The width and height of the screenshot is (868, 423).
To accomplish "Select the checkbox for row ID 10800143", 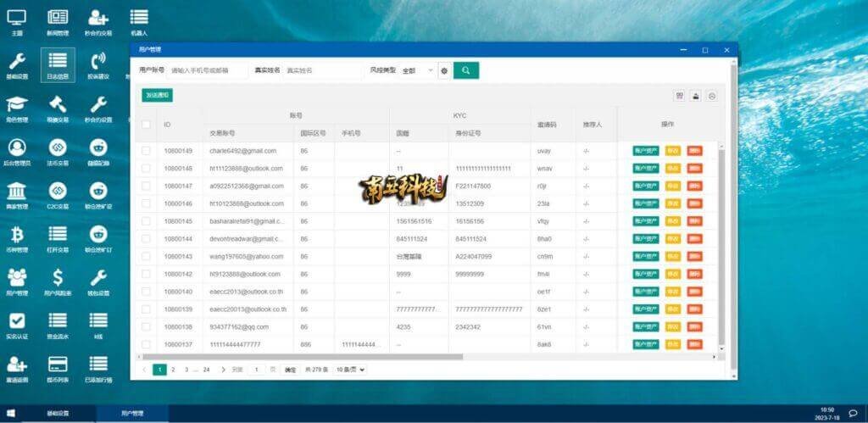I will click(146, 256).
